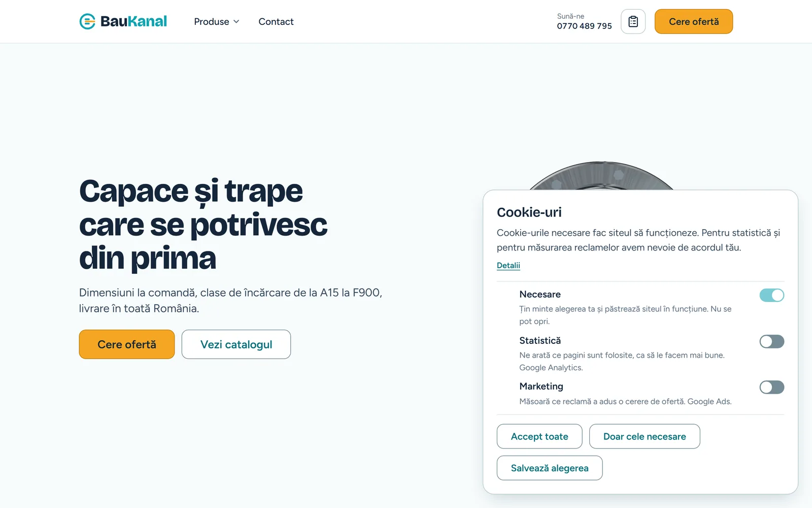
Task: Enable the Statistică cookies switch
Action: coord(771,341)
